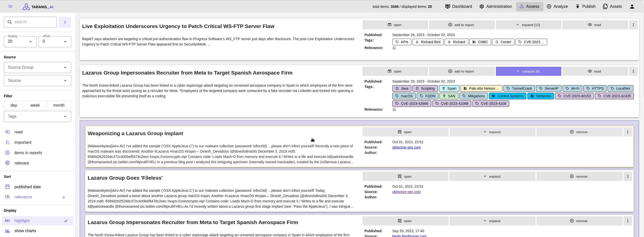Screen dimensions: 644x237
Task: Click the SAN location tag
Action: pyautogui.click(x=449, y=96)
